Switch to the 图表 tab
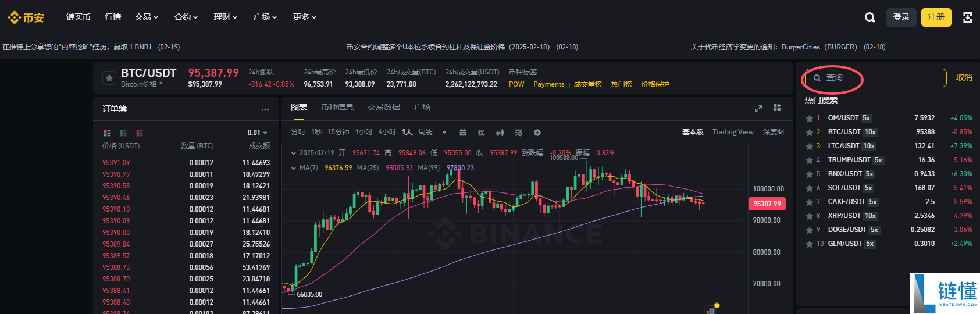This screenshot has width=980, height=314. (x=299, y=108)
